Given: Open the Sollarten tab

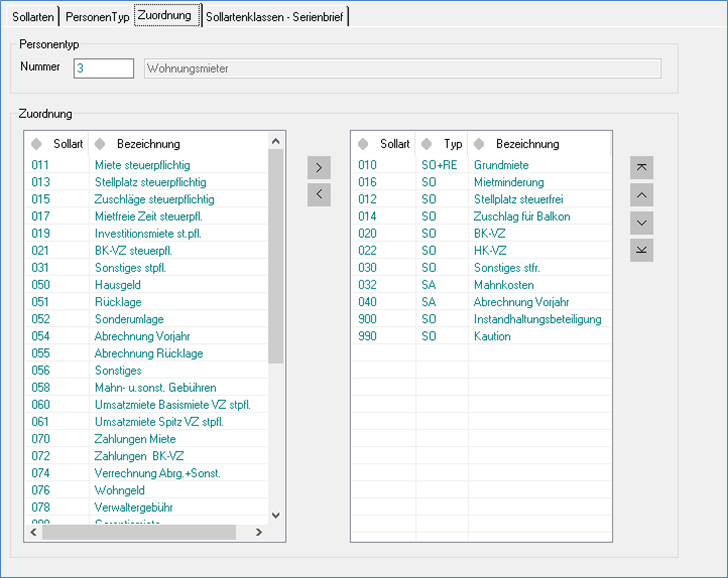Looking at the screenshot, I should [x=33, y=17].
